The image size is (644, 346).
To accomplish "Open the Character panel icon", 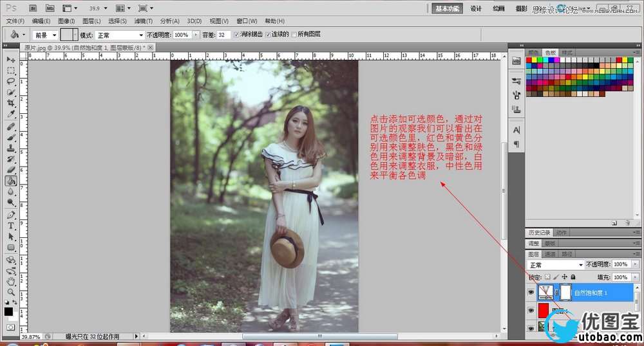I will 516,130.
